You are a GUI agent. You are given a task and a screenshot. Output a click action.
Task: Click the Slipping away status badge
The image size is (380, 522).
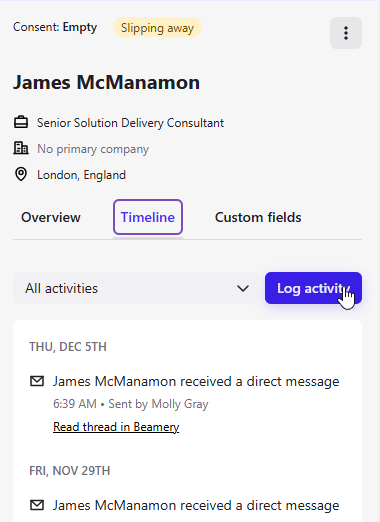pos(157,28)
